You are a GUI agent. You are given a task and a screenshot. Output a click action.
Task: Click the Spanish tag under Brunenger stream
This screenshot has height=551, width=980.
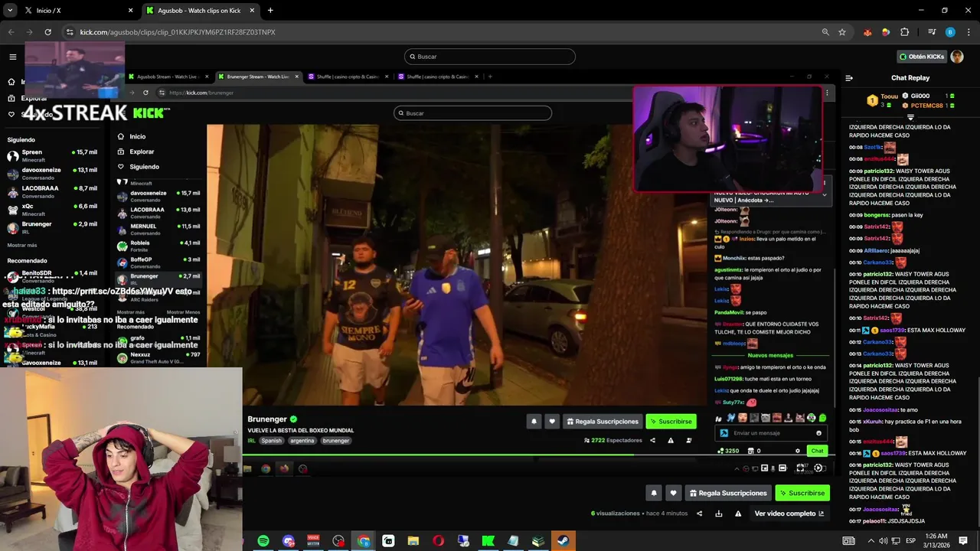click(272, 441)
